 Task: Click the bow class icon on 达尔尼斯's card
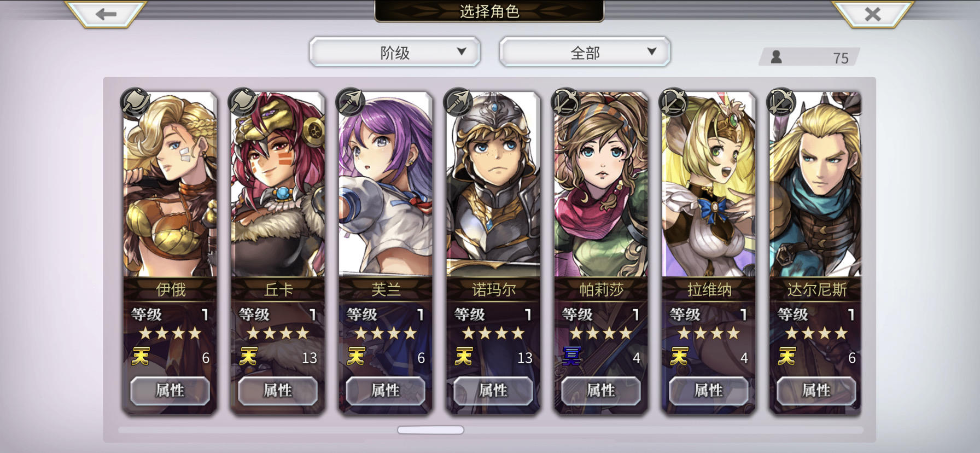pos(781,102)
